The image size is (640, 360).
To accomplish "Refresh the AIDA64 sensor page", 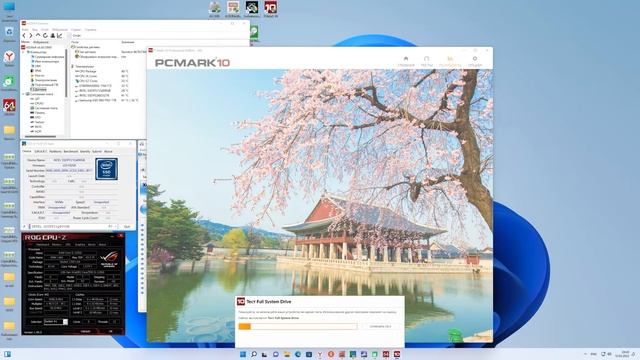I will coord(45,36).
